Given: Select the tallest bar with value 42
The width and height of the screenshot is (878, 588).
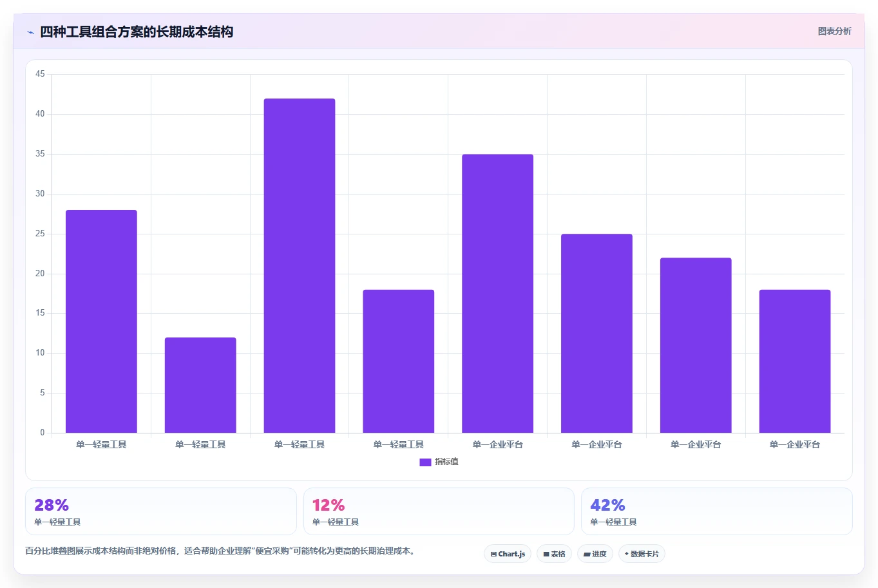Looking at the screenshot, I should (x=300, y=265).
